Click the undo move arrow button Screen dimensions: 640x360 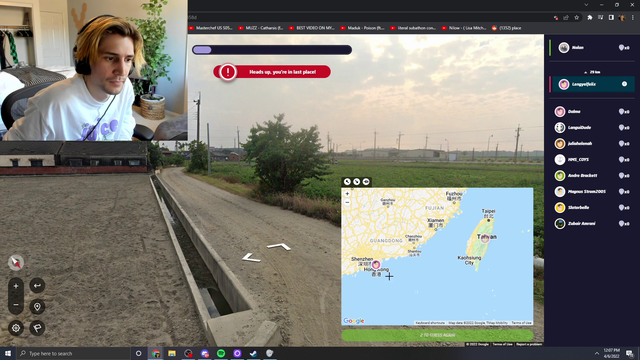tap(37, 285)
